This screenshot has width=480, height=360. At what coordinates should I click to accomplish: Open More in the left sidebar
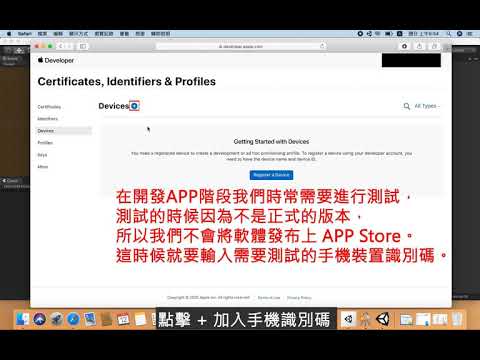click(43, 167)
